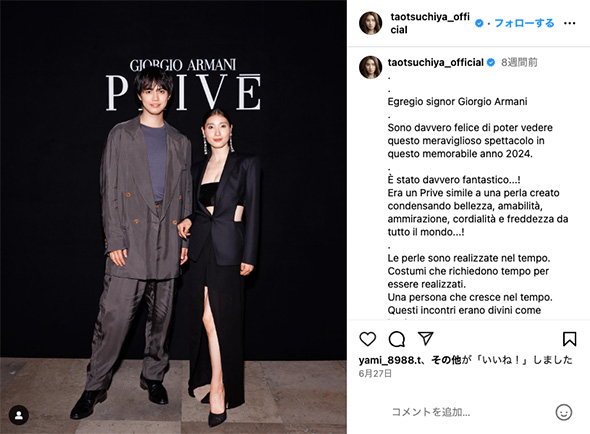
Task: Open emoji picker smiley icon
Action: coord(564,412)
